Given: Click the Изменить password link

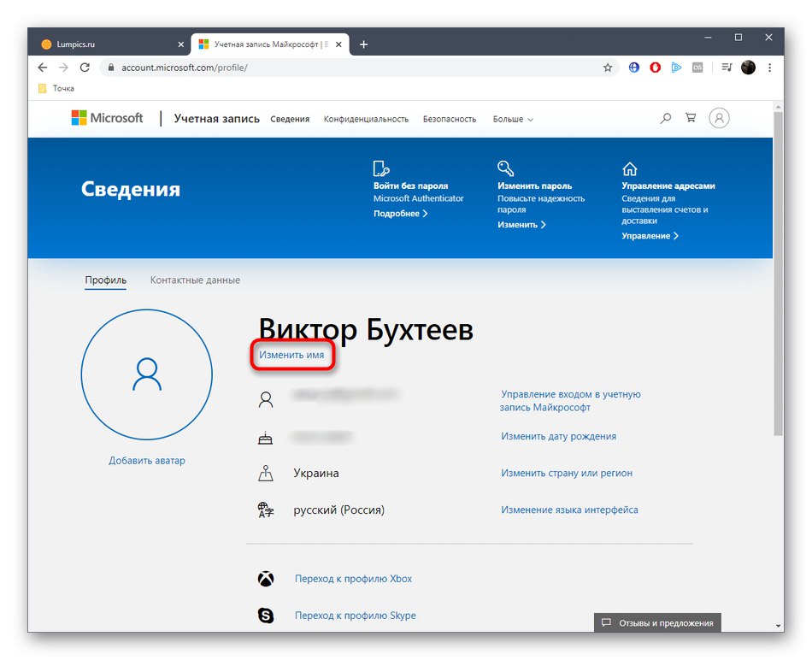Looking at the screenshot, I should 521,225.
